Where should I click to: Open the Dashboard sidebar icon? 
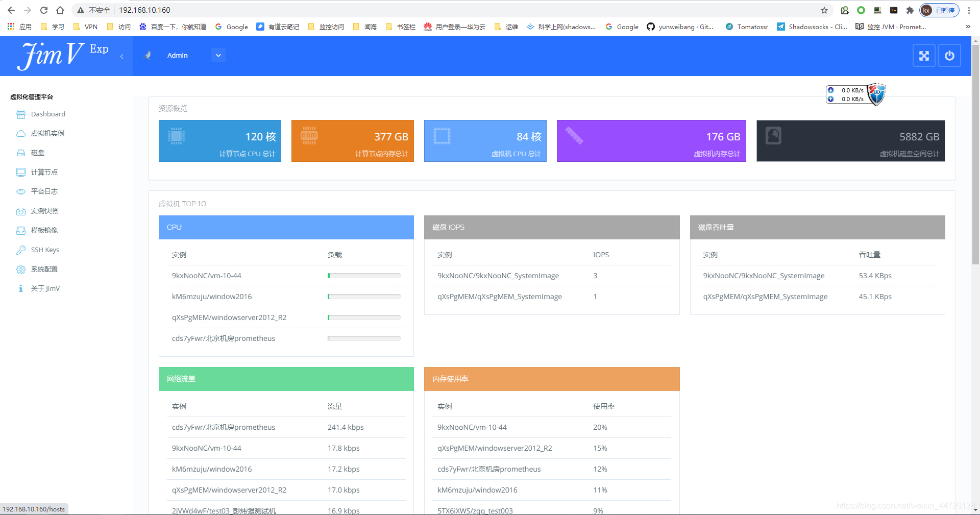pos(21,114)
